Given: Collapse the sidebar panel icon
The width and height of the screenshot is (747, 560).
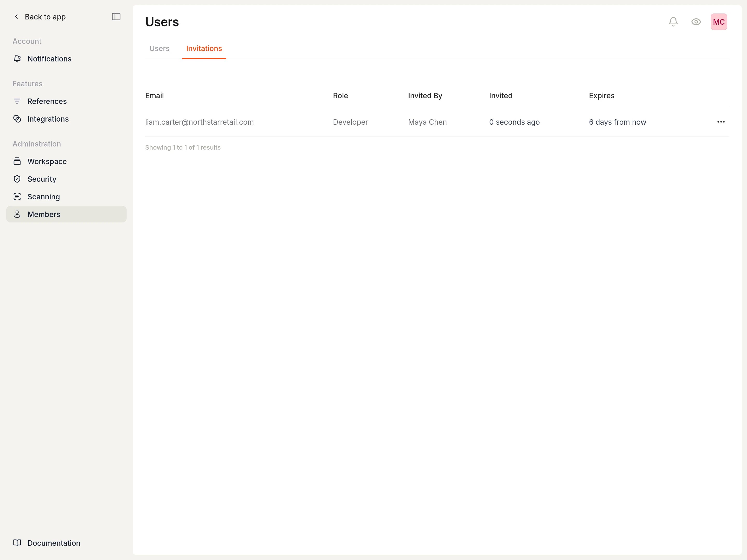Looking at the screenshot, I should 116,17.
